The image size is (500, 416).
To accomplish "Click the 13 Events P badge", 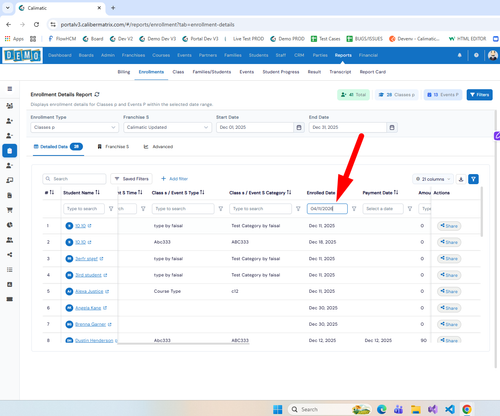I will coord(443,95).
